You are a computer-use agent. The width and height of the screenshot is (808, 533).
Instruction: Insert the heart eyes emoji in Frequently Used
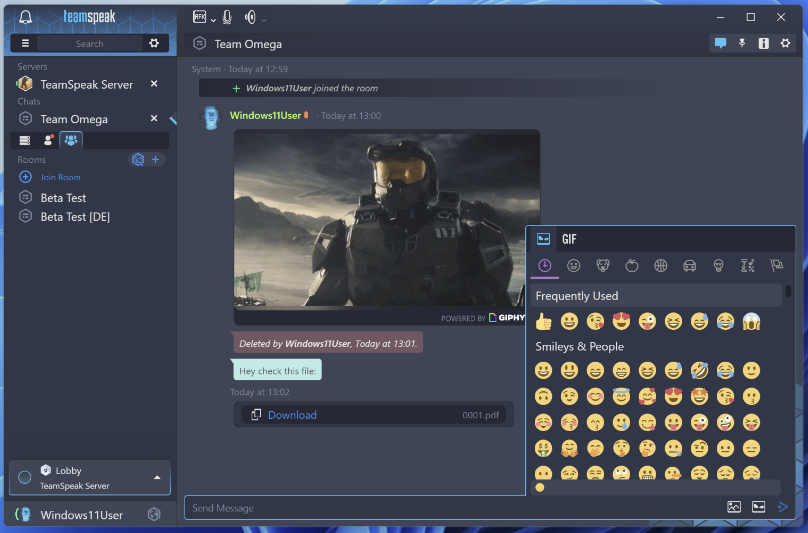[621, 322]
